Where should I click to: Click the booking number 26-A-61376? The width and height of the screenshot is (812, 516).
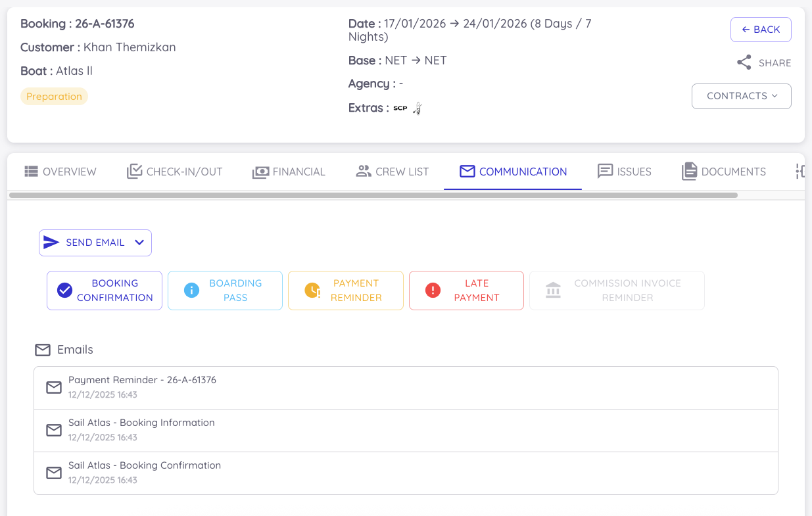[x=105, y=24]
